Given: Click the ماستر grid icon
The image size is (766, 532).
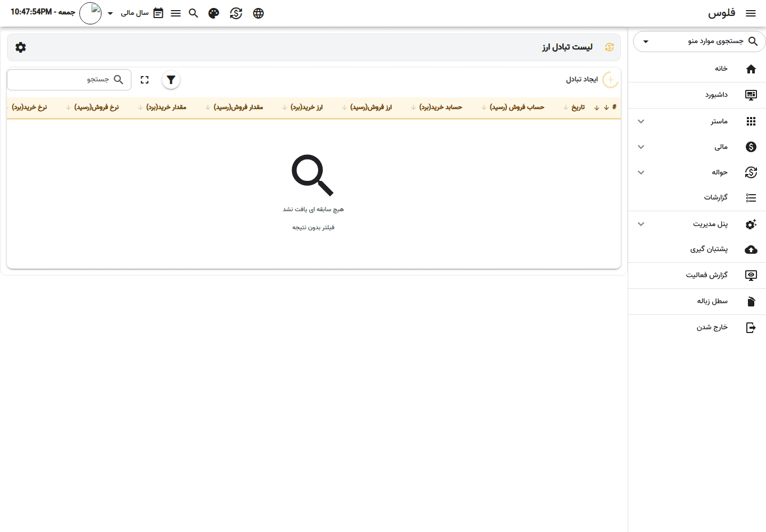Looking at the screenshot, I should [751, 121].
